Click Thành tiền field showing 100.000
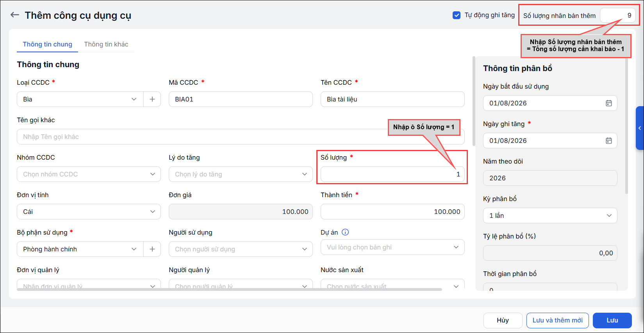The image size is (644, 333). pyautogui.click(x=392, y=212)
